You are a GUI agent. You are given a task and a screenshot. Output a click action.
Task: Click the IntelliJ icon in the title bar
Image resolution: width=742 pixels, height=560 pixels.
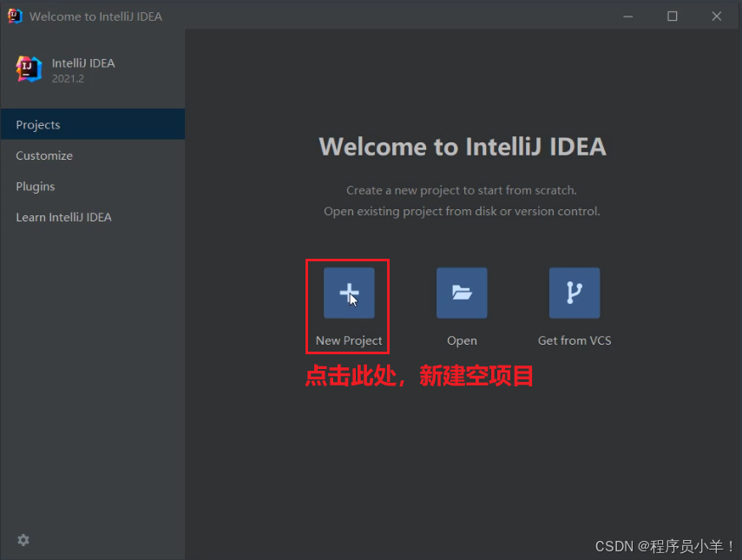point(15,16)
